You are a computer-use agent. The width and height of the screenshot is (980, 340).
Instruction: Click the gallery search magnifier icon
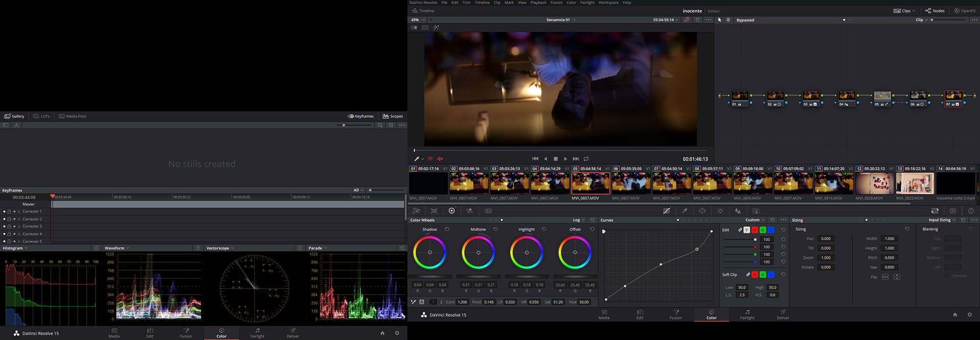click(x=380, y=125)
